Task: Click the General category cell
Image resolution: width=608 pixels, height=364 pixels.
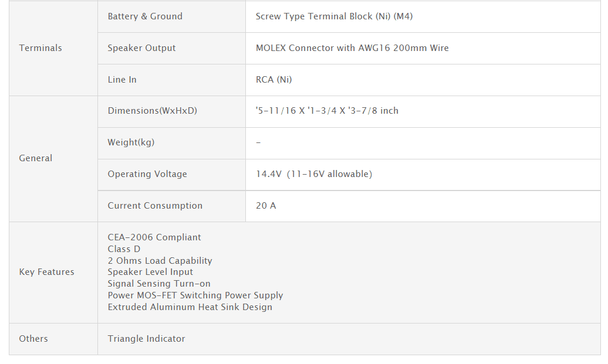Action: 36,158
